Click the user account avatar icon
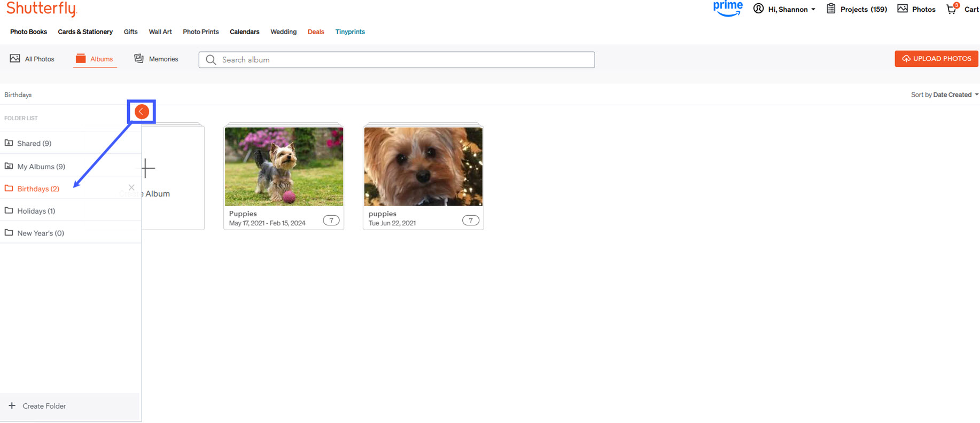 coord(758,9)
